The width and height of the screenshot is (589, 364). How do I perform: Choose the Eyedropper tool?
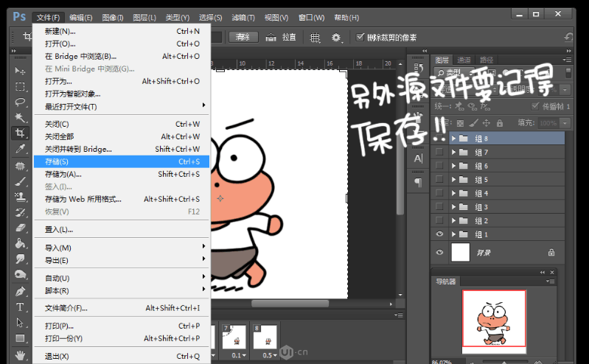tap(21, 150)
